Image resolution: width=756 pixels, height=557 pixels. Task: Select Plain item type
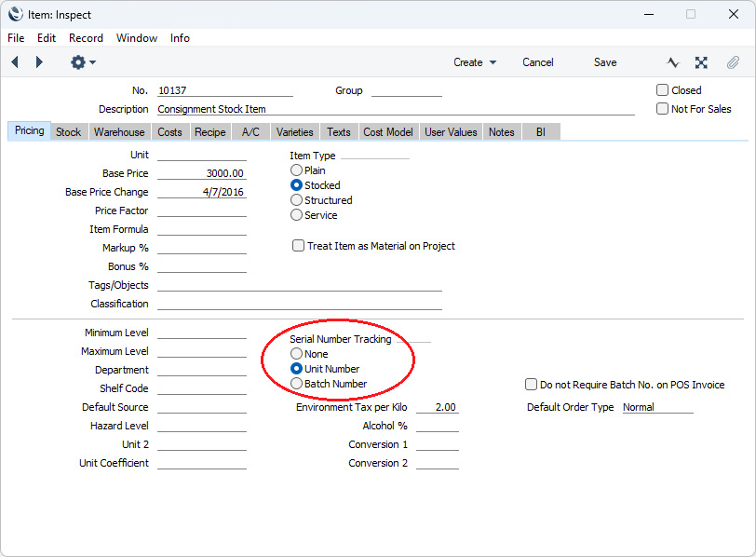click(x=296, y=170)
